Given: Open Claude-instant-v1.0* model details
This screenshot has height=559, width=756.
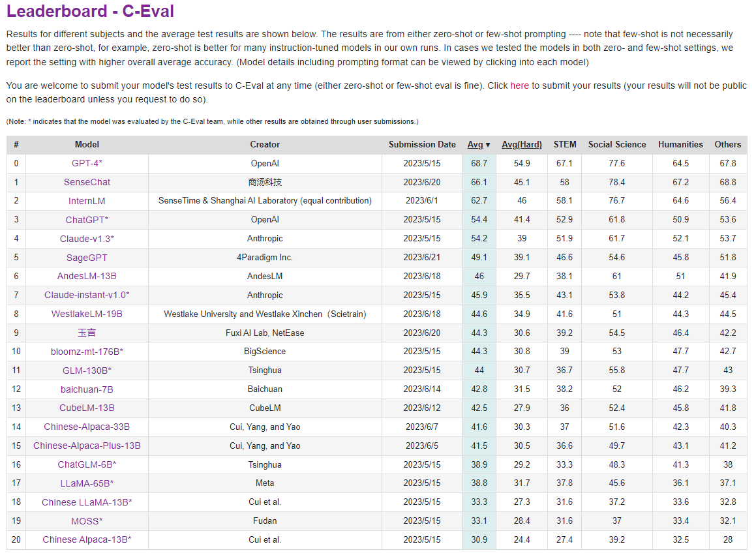Looking at the screenshot, I should click(87, 295).
